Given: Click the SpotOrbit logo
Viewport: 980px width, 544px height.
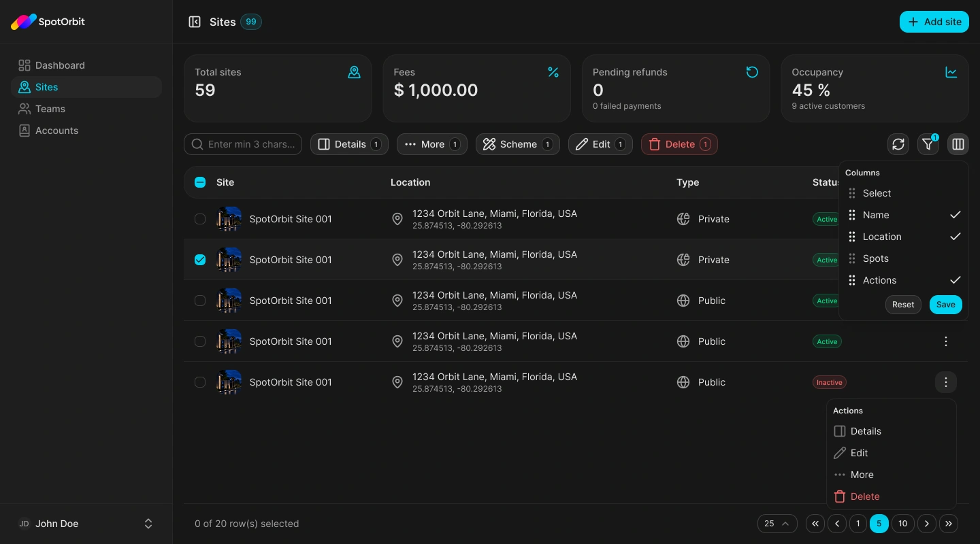Looking at the screenshot, I should (48, 22).
